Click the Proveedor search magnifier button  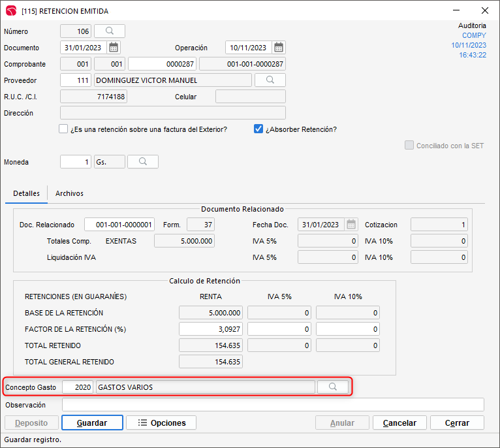point(270,80)
